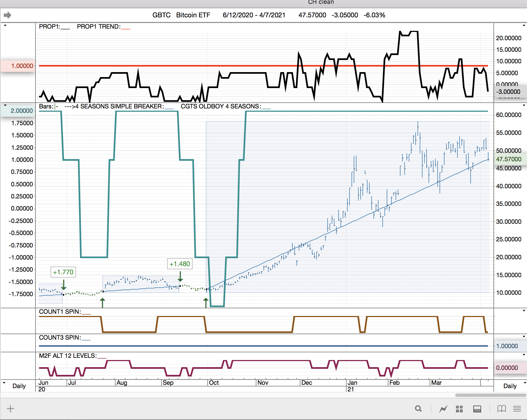Screen dimensions: 527x420
Task: Click the green down arrow under +1.770
Action: coord(64,285)
